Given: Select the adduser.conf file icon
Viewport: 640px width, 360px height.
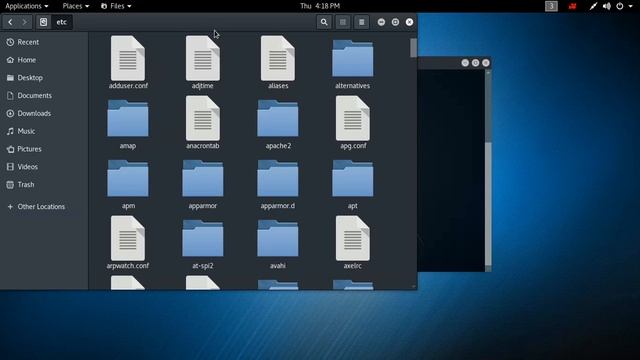Looking at the screenshot, I should (128, 58).
